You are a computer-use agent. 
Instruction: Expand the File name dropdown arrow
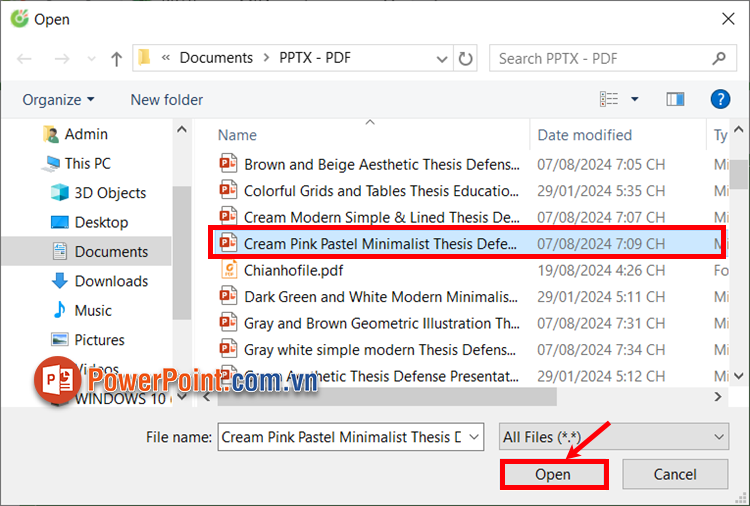[x=474, y=437]
